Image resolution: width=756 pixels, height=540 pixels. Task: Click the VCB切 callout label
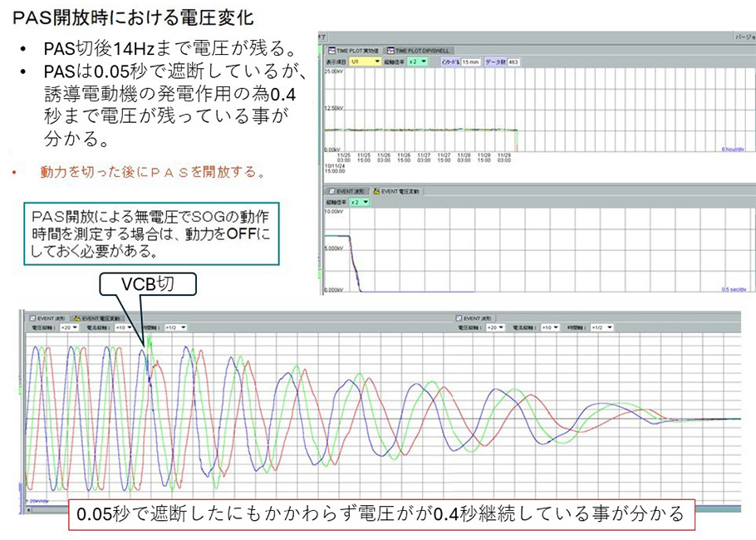(149, 285)
